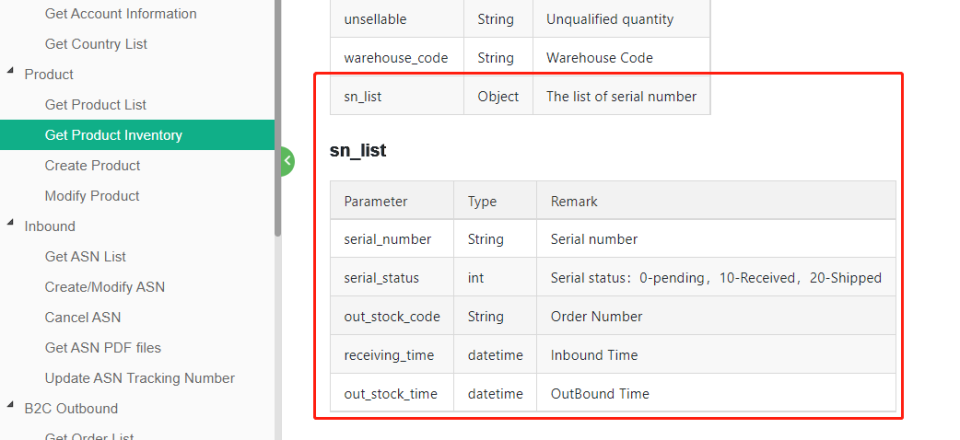The width and height of the screenshot is (960, 440).
Task: Click the out_stock_code parameter cell
Action: click(392, 316)
